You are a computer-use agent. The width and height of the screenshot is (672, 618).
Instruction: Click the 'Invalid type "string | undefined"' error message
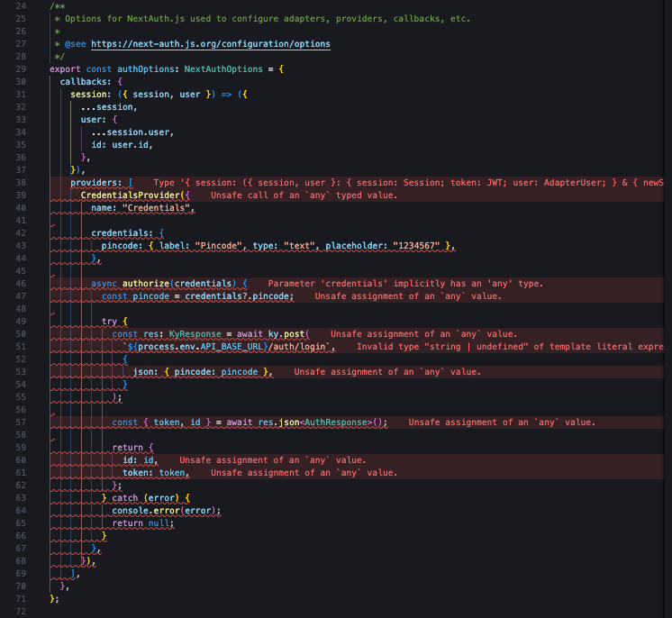pos(510,346)
